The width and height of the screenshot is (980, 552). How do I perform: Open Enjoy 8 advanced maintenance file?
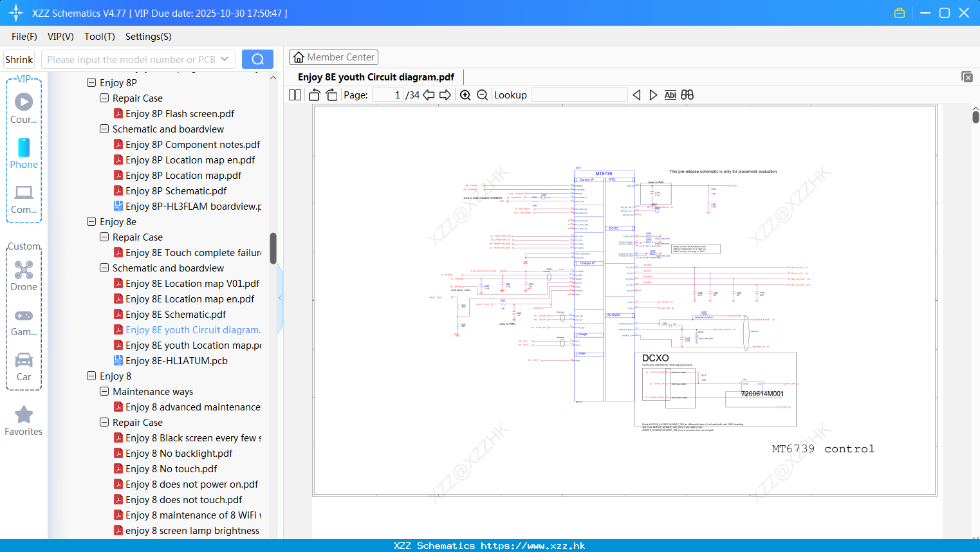(x=193, y=407)
